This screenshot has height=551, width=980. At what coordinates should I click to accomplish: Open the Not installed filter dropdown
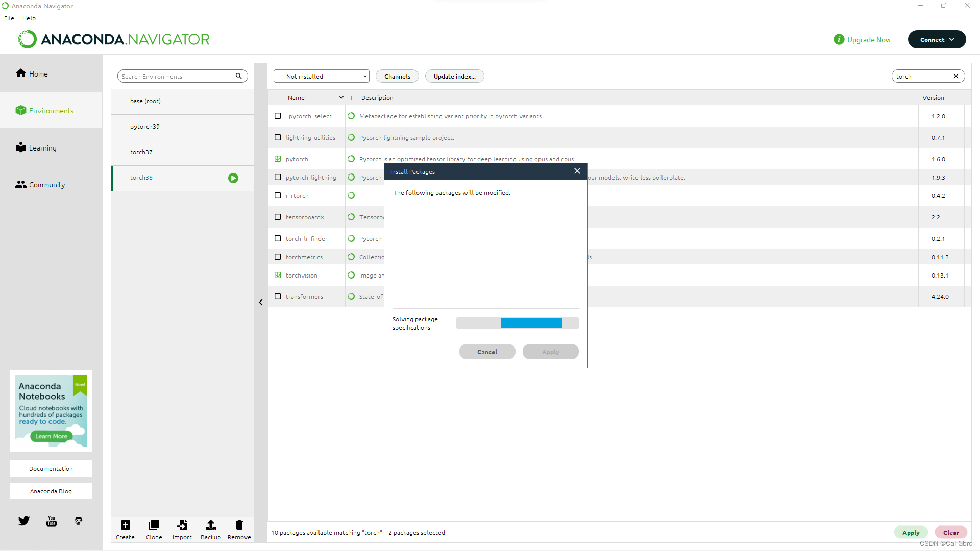tap(321, 76)
